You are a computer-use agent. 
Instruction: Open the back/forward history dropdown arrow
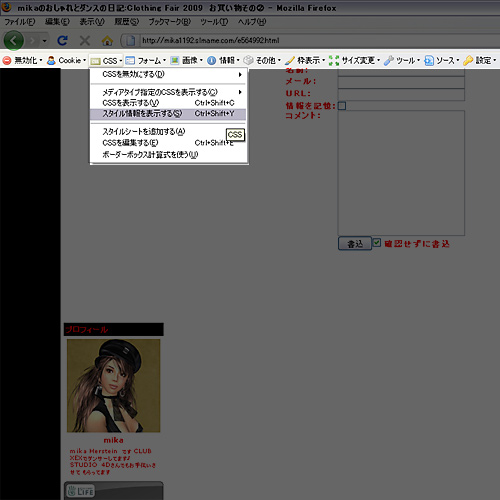tap(44, 41)
